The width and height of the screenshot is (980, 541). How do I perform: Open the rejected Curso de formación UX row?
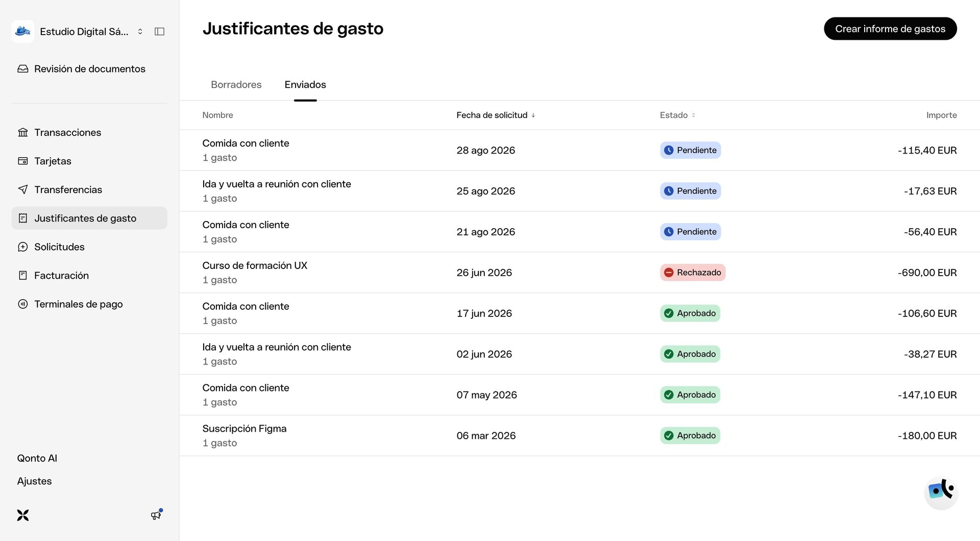point(579,273)
